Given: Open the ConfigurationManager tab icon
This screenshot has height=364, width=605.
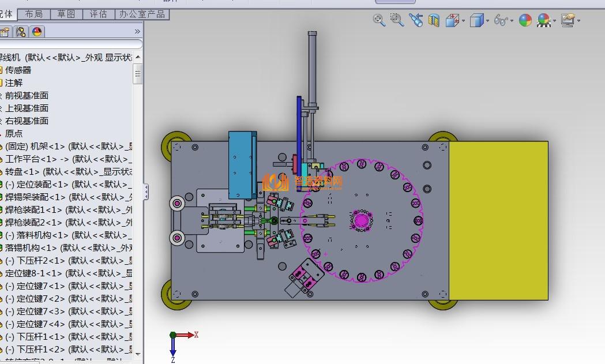Looking at the screenshot, I should coord(21,32).
